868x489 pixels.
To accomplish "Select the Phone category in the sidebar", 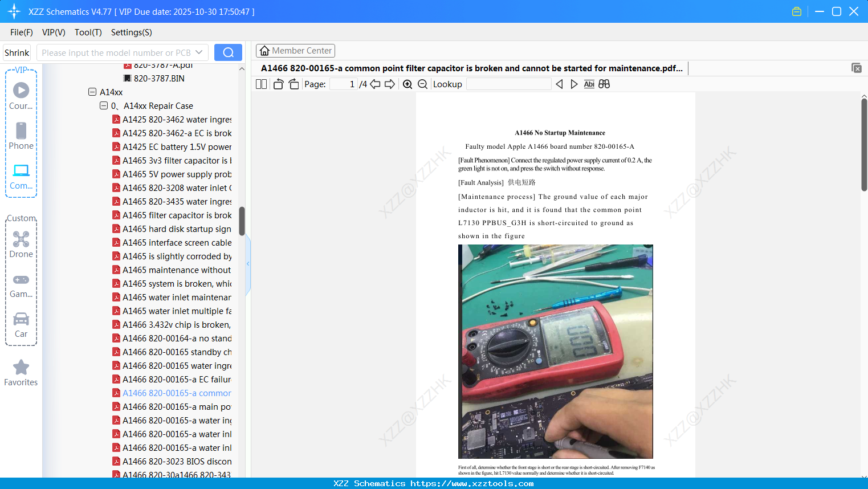I will tap(21, 136).
